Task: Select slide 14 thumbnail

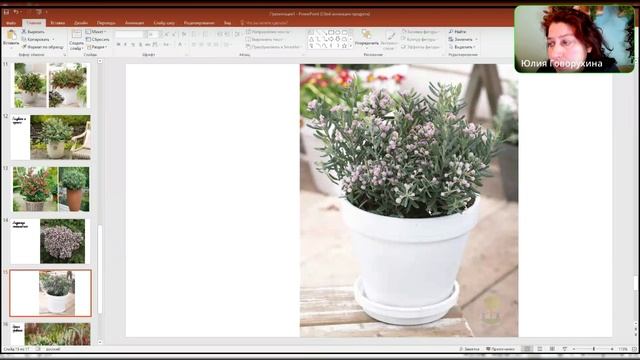Action: coord(50,241)
